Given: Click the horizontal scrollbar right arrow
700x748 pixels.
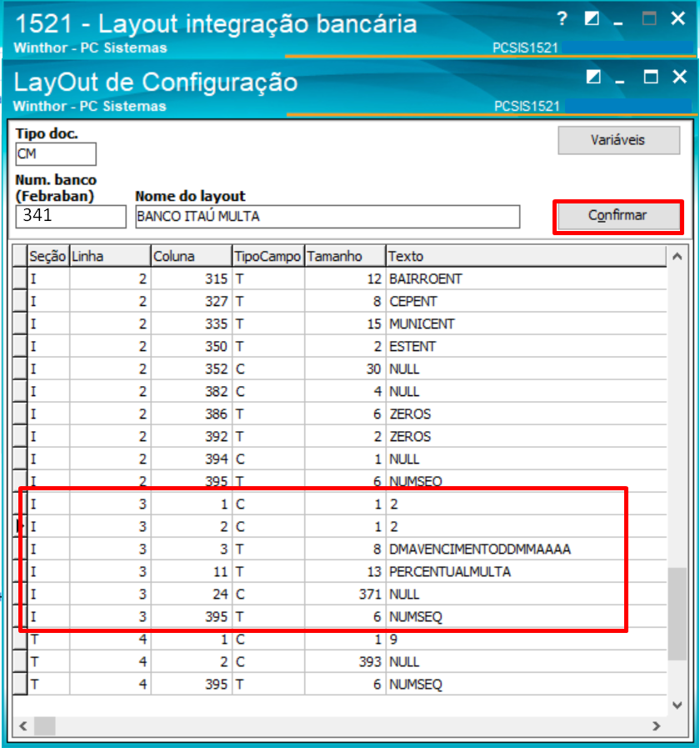Looking at the screenshot, I should coord(657,726).
